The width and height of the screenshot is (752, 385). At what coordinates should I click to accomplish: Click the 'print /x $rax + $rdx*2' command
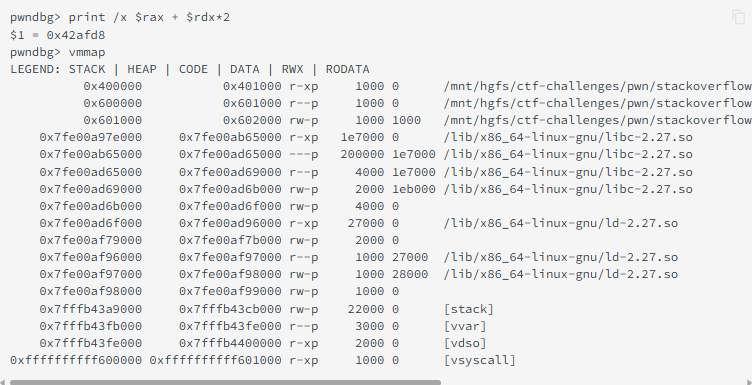tap(149, 18)
